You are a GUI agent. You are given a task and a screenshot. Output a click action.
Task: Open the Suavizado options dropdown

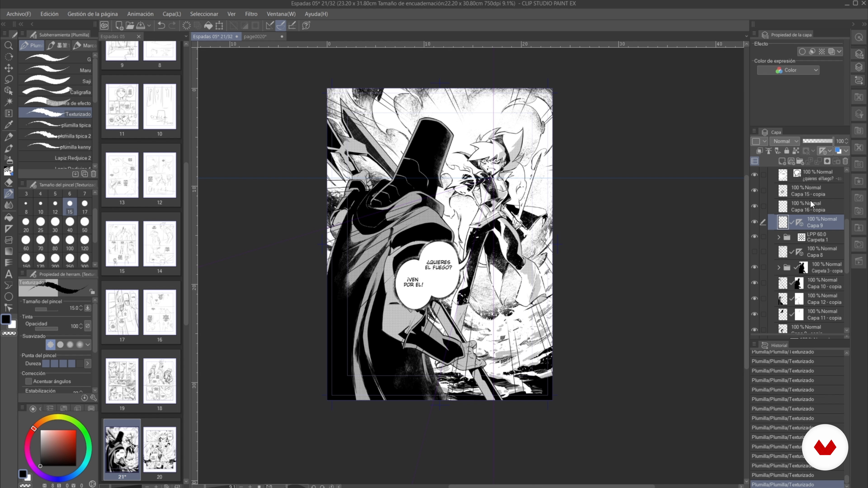pyautogui.click(x=88, y=345)
